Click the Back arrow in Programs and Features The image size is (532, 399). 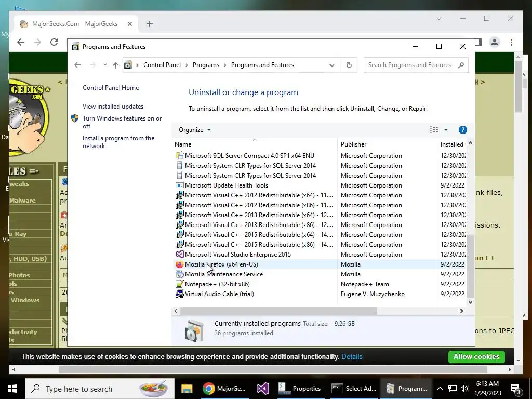coord(77,65)
